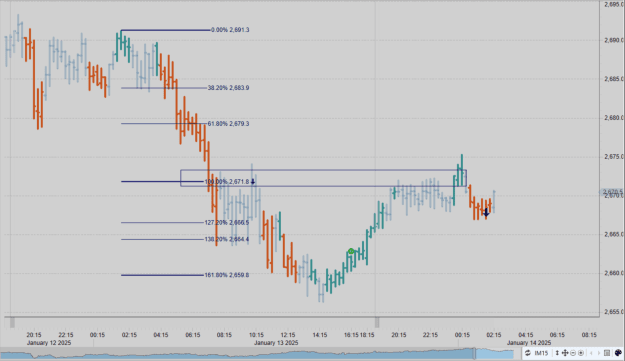Select the 38.20% 2,683.9 Fibonacci level

click(x=228, y=88)
